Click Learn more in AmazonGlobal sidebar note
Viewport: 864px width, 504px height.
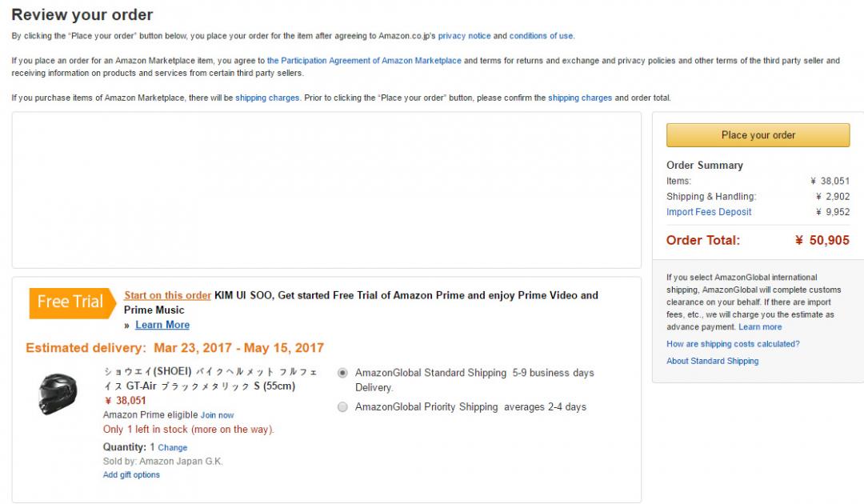tap(760, 327)
